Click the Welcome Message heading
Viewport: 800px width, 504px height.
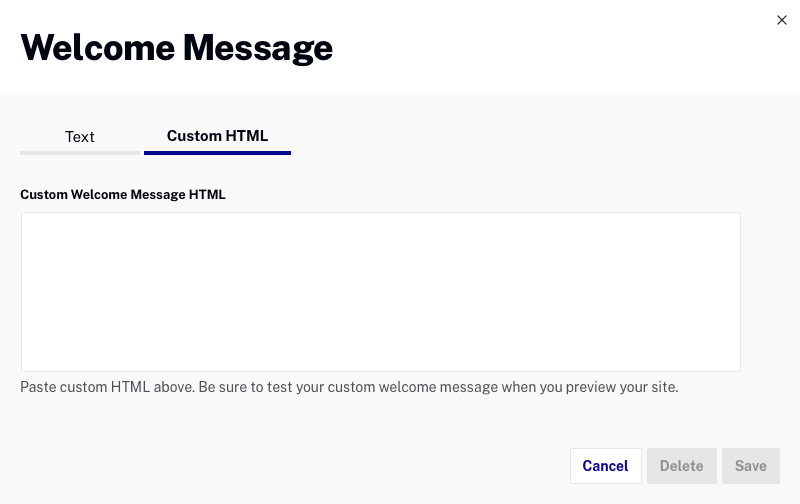click(x=177, y=48)
